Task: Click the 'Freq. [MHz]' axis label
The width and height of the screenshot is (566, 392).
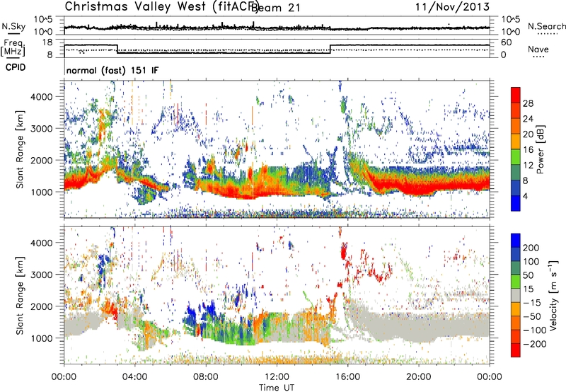Action: 13,47
